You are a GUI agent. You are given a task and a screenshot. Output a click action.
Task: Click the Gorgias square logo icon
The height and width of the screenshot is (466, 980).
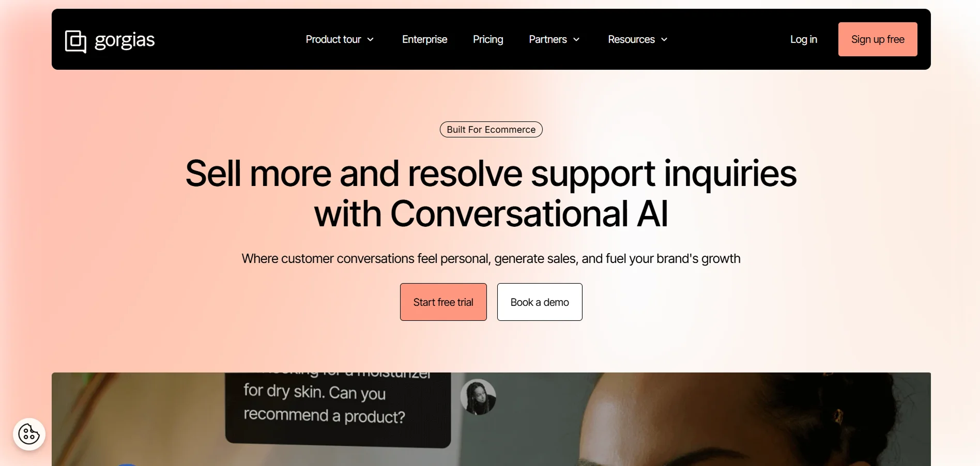(75, 41)
